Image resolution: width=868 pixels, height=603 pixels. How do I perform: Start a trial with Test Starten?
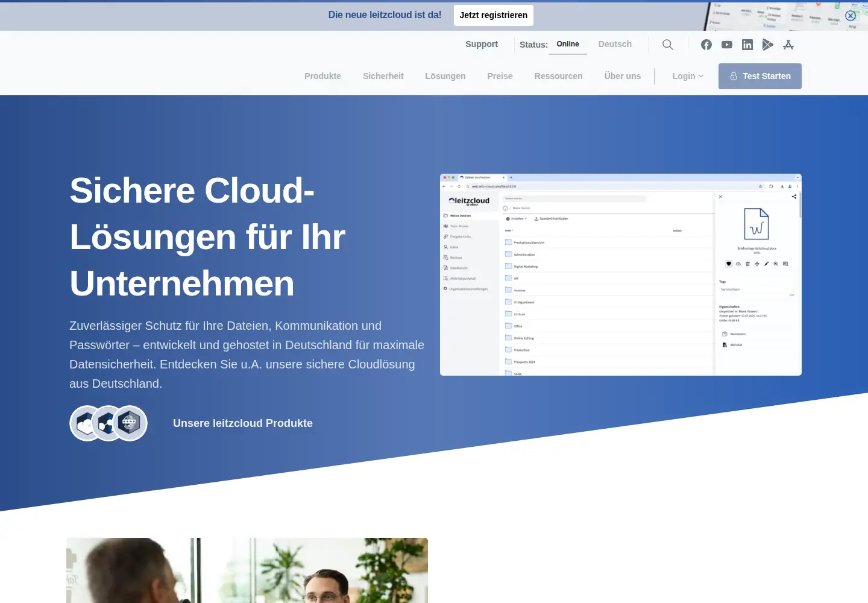point(760,76)
